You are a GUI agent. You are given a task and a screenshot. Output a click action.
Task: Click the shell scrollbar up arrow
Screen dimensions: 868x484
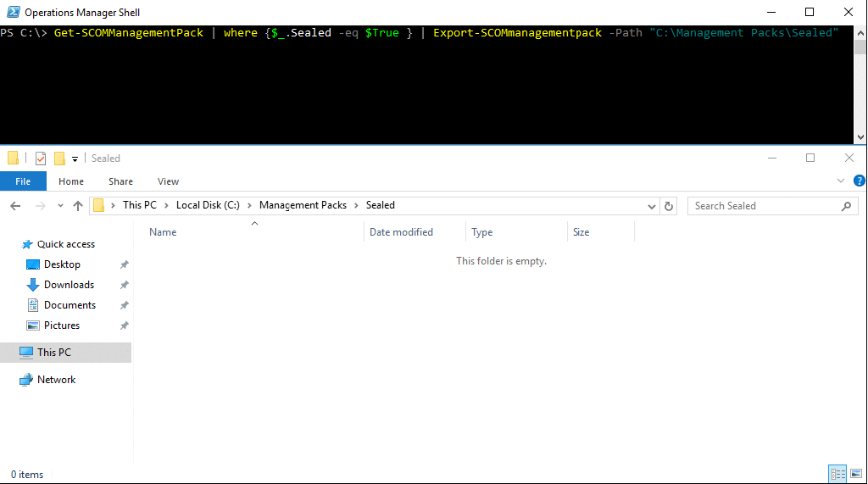tap(860, 33)
